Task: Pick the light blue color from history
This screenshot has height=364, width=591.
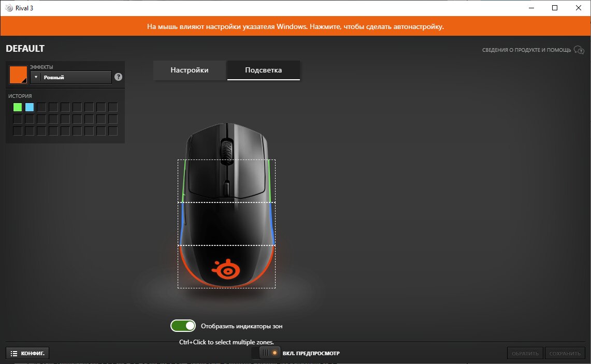Action: coord(30,107)
